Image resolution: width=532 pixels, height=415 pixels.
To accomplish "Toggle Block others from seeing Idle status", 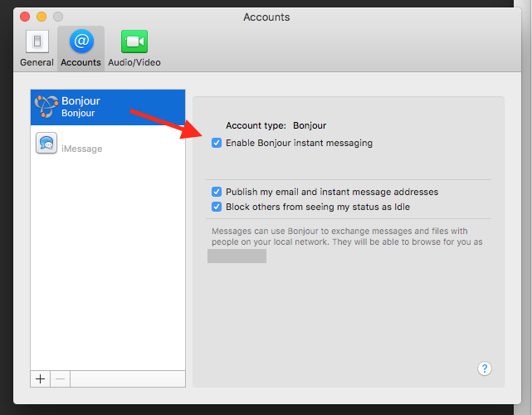I will pos(217,207).
